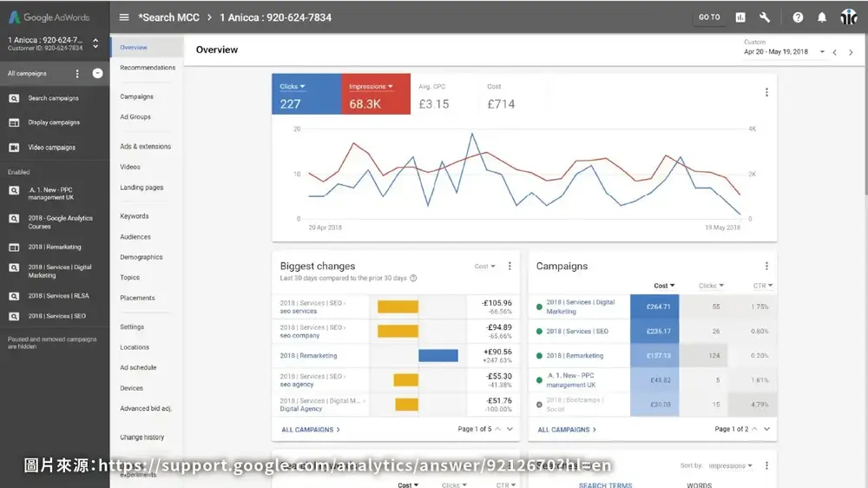Select Video campaigns icon in sidebar
This screenshot has width=868, height=488.
click(14, 148)
